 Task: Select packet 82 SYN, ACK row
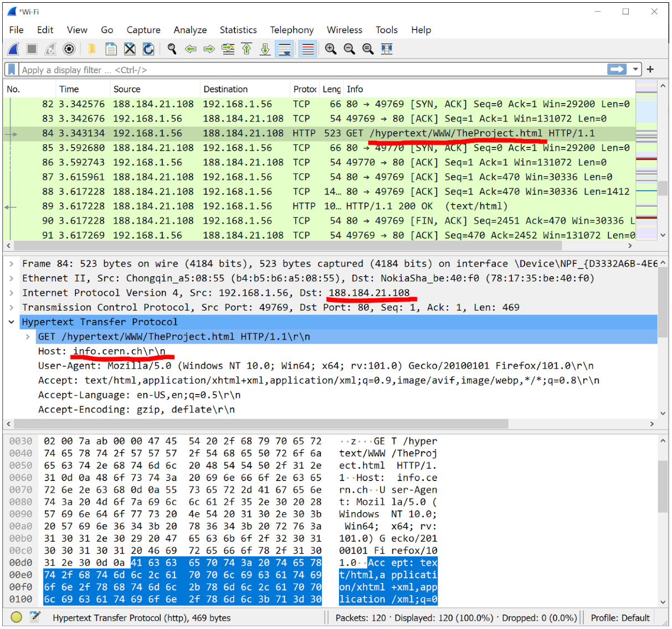point(319,104)
